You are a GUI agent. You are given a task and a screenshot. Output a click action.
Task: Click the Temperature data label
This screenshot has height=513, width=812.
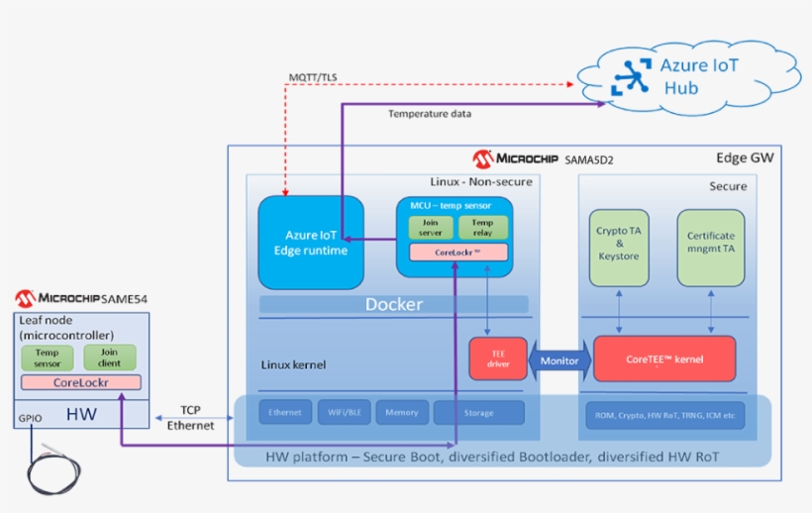(430, 114)
